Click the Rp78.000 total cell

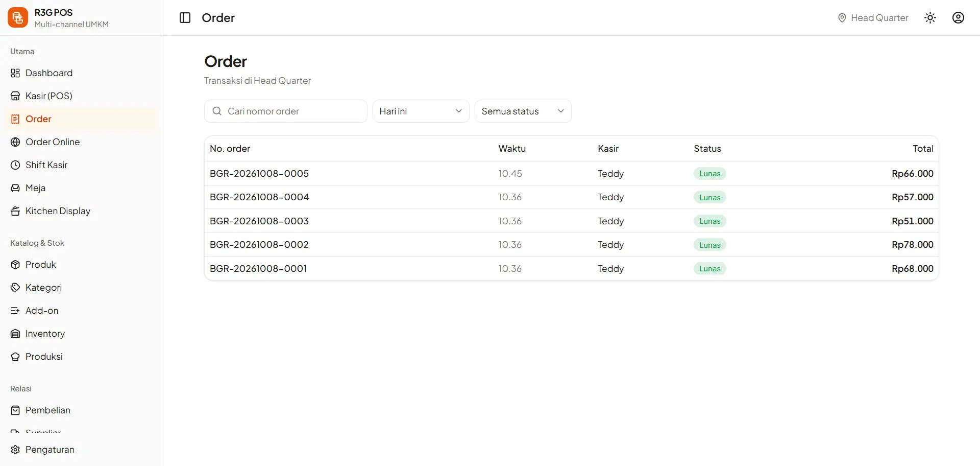(912, 245)
